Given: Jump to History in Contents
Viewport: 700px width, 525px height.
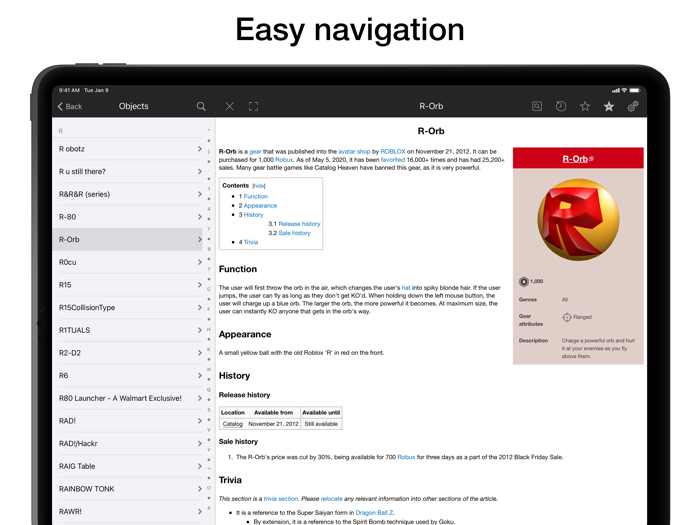Looking at the screenshot, I should [x=254, y=215].
